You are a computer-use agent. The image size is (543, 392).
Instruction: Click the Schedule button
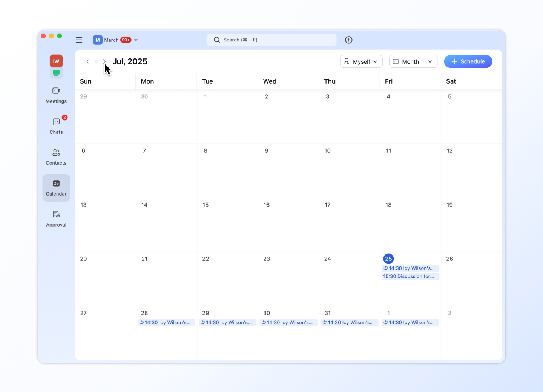tap(468, 61)
